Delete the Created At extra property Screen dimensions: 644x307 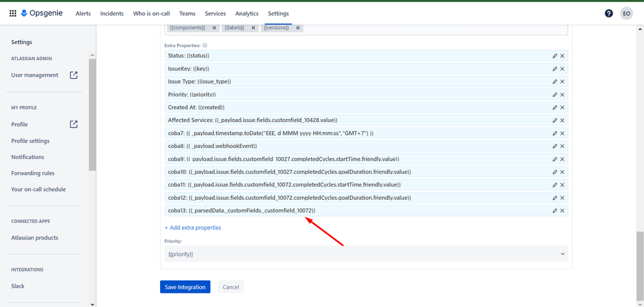(562, 107)
